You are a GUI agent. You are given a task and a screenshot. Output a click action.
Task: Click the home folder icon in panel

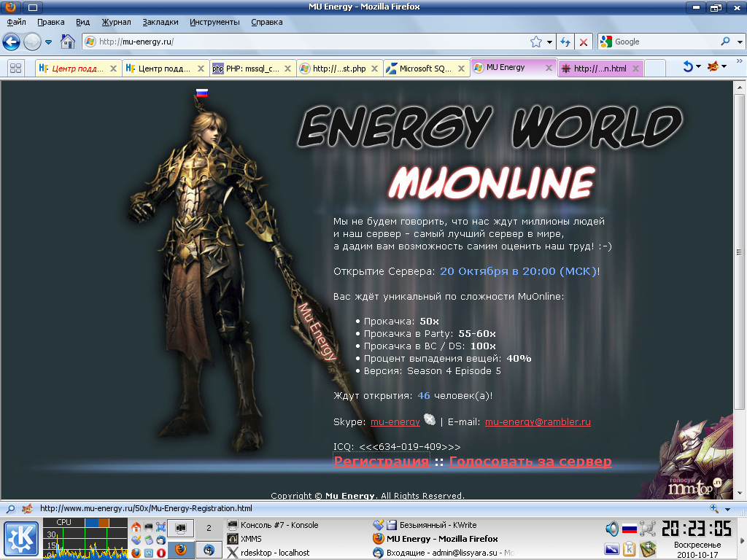136,526
